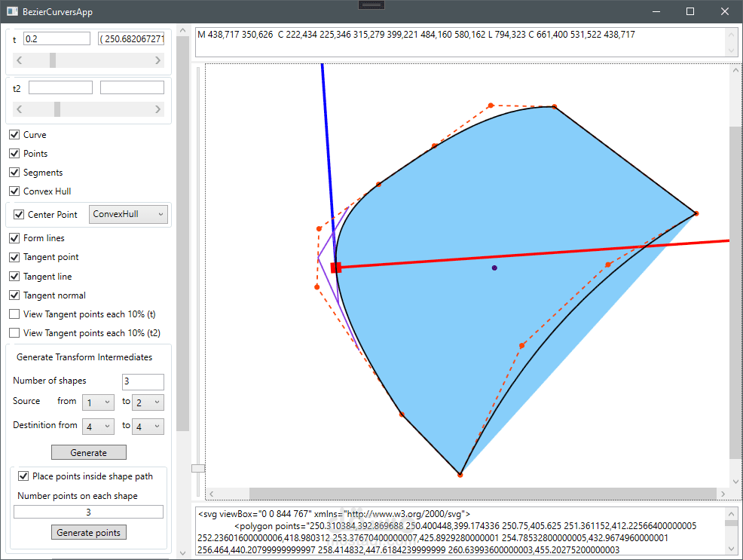
Task: Turn off the Convex Hull display
Action: coord(14,191)
